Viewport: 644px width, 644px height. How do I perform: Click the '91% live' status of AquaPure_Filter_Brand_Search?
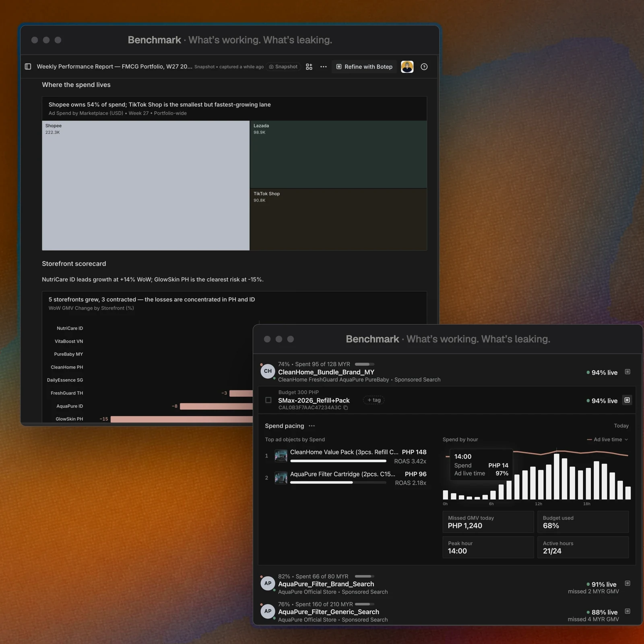click(601, 584)
